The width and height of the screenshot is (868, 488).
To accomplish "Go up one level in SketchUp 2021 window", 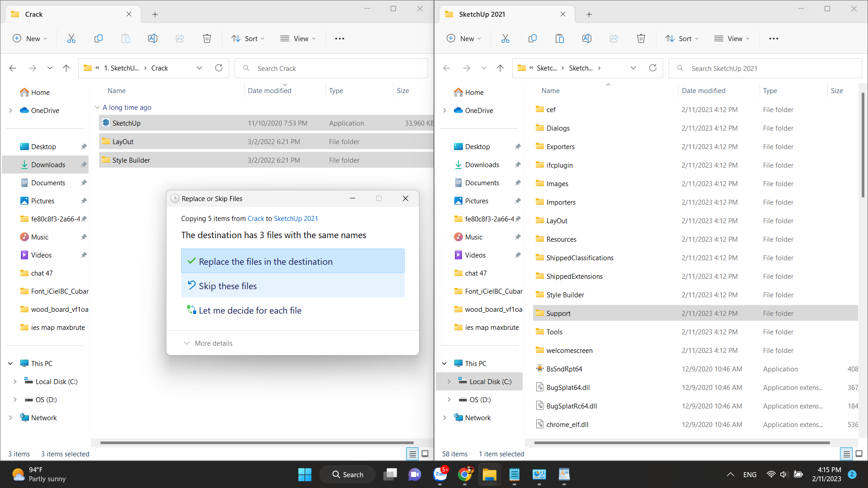I will 500,68.
